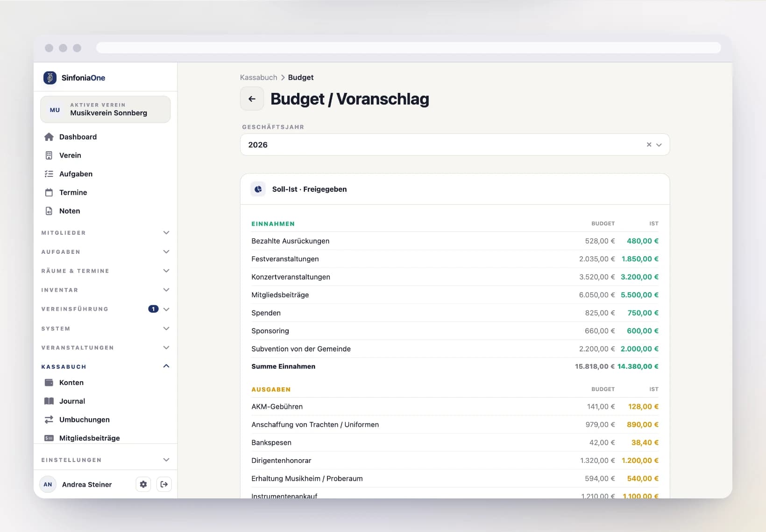Viewport: 766px width, 532px height.
Task: Open the Geschäftsjahr dropdown chevron
Action: coord(659,145)
